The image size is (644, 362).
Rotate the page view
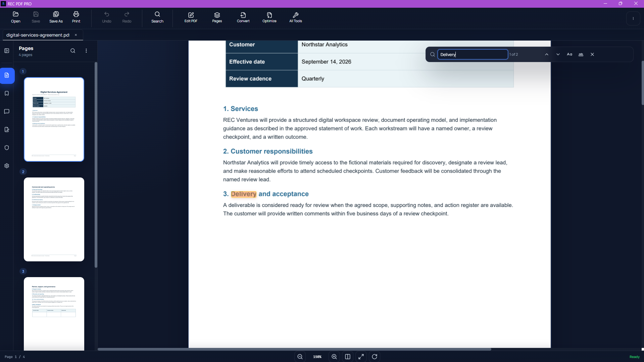coord(375,357)
